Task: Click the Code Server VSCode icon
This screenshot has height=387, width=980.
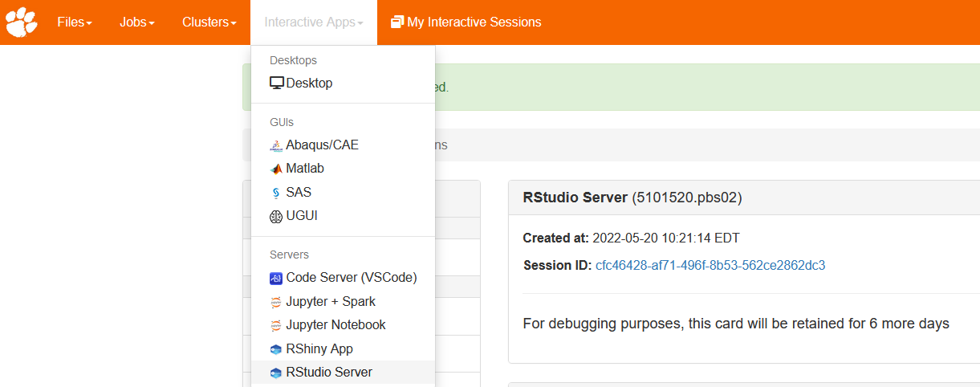Action: click(276, 278)
